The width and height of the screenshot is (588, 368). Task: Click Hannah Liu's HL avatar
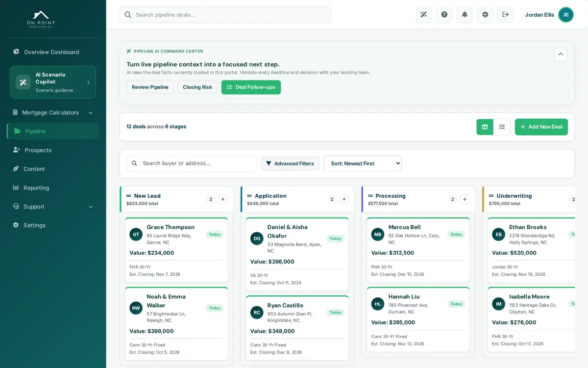pos(378,304)
